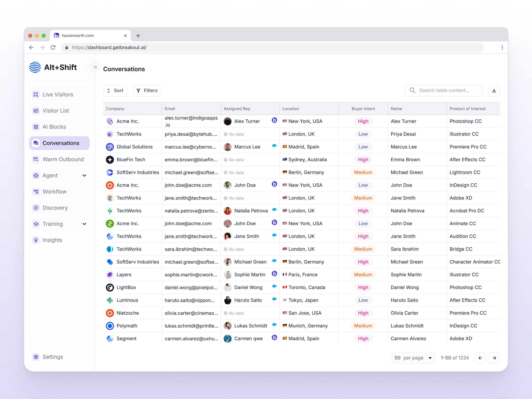Open the AI Blocks section
This screenshot has width=532, height=399.
[54, 127]
